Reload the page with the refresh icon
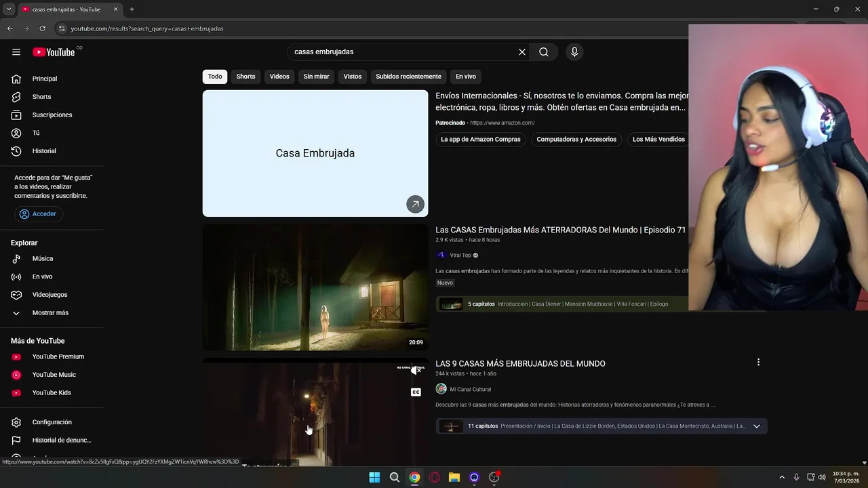Screen dimensions: 868x488 [42, 28]
